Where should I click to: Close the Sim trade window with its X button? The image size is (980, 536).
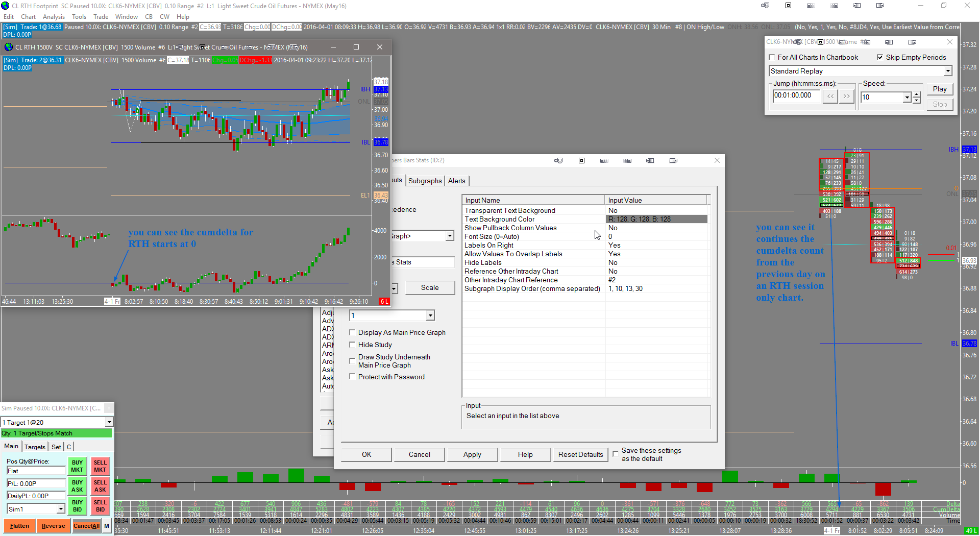109,408
